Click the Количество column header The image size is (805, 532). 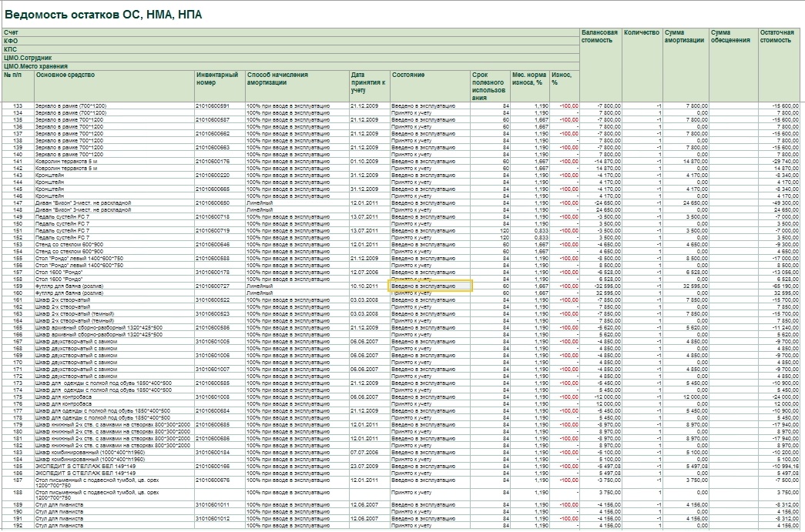tap(642, 33)
